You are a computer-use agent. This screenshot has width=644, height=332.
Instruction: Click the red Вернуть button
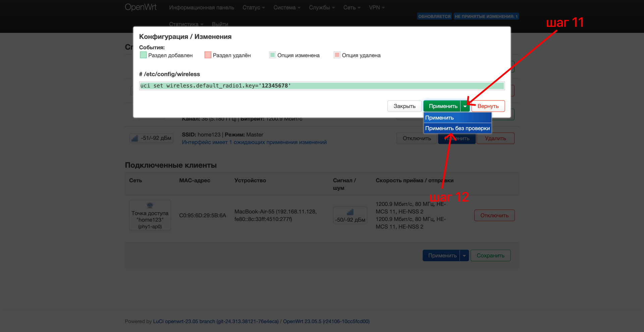488,106
